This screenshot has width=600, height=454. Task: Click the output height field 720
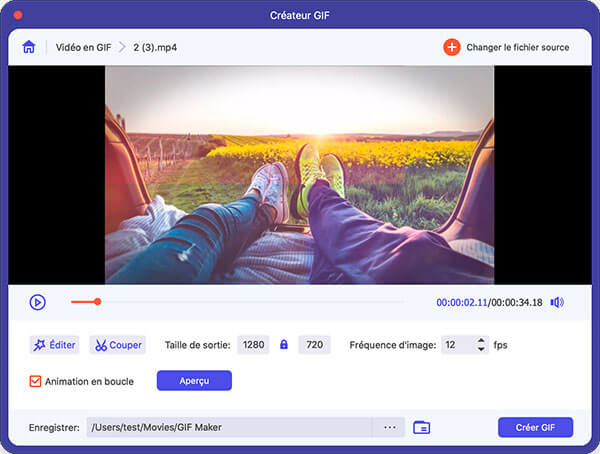coord(314,345)
